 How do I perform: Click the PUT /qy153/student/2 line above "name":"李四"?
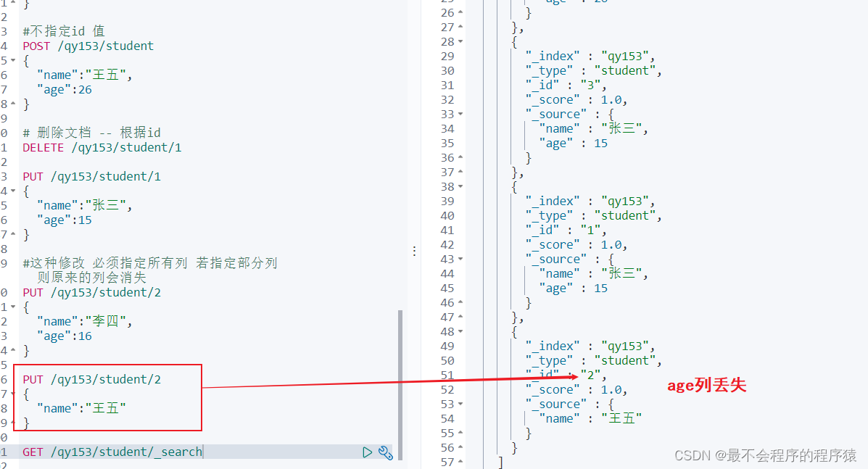point(92,293)
